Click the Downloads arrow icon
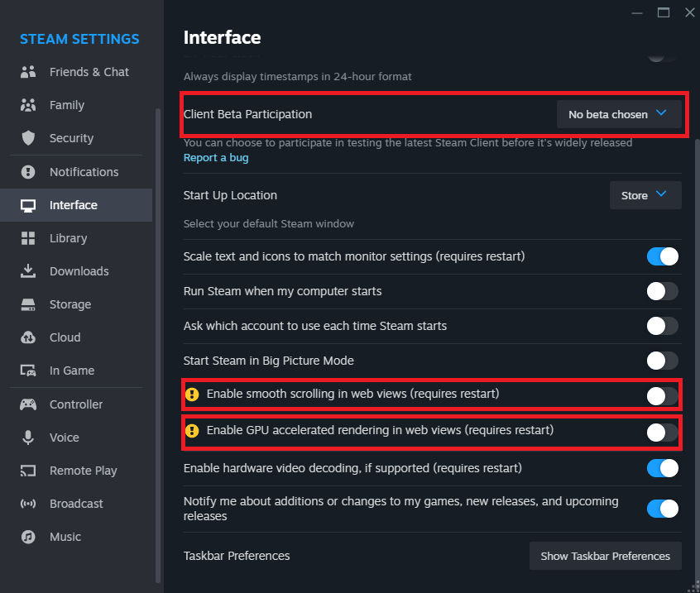Screen dimensions: 700x593 tap(28, 271)
